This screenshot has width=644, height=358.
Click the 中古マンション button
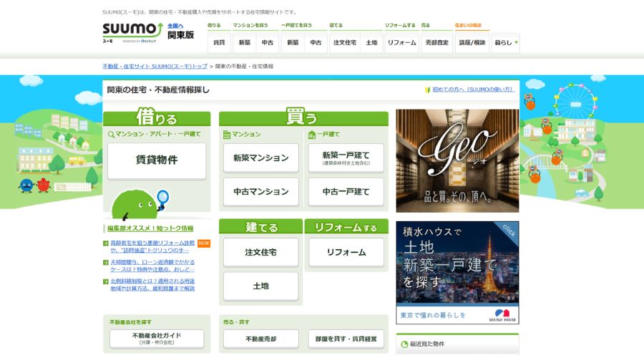point(260,192)
